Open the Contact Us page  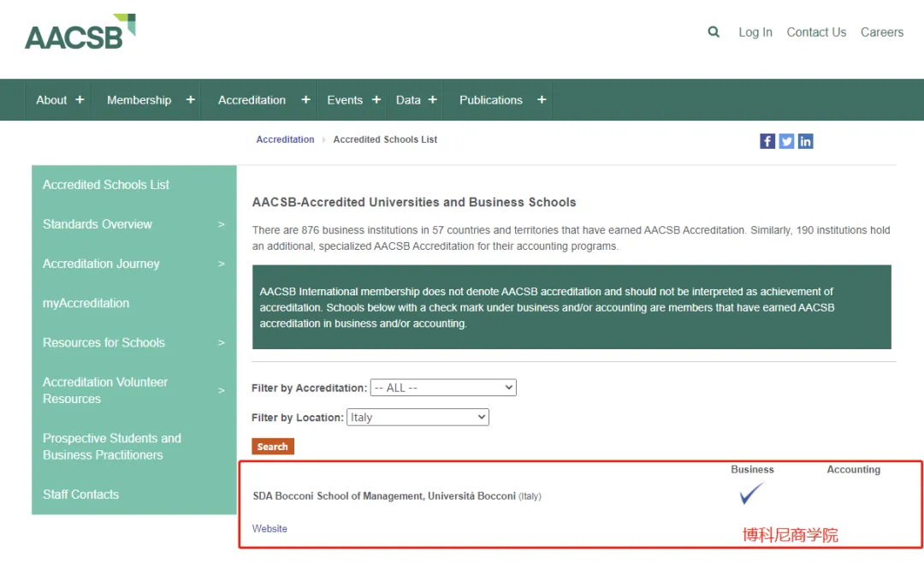(x=816, y=33)
